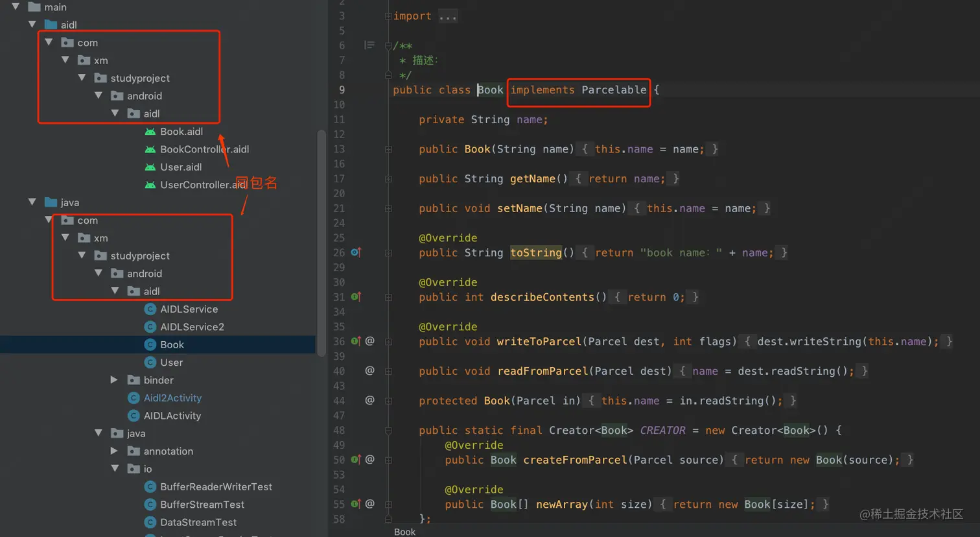Open UserController.aidl file icon

pos(150,185)
